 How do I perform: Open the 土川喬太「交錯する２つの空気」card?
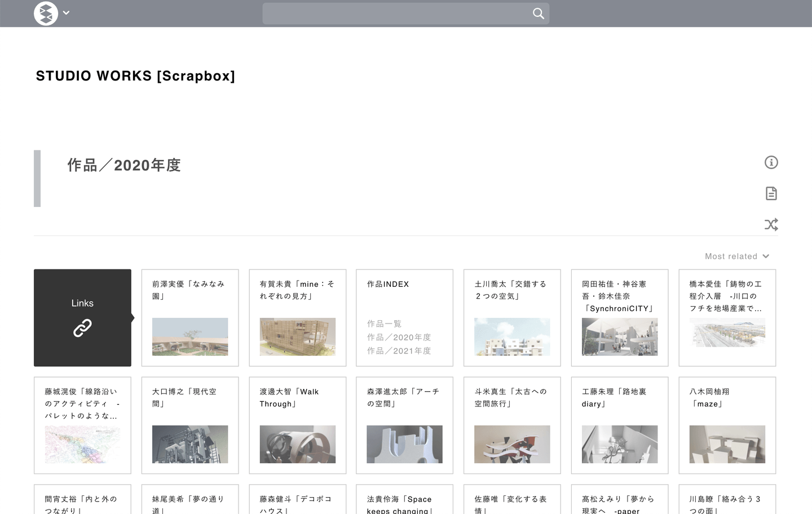pyautogui.click(x=512, y=318)
